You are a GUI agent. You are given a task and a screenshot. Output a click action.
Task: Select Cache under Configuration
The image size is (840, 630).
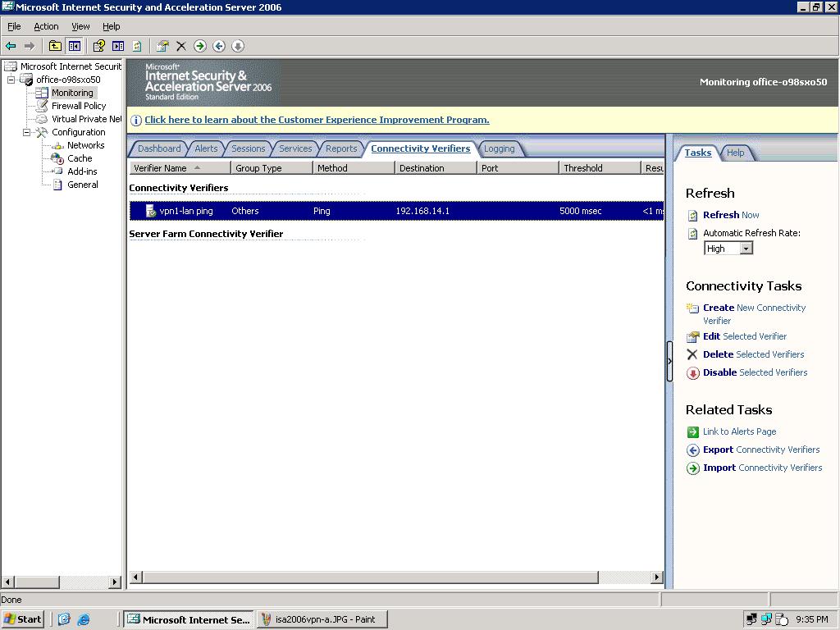point(80,158)
